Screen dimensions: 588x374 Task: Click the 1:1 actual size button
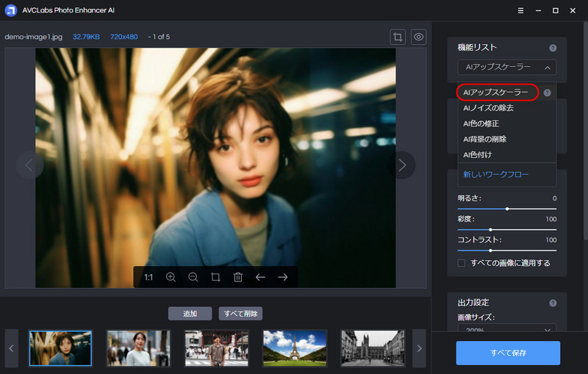click(x=148, y=277)
